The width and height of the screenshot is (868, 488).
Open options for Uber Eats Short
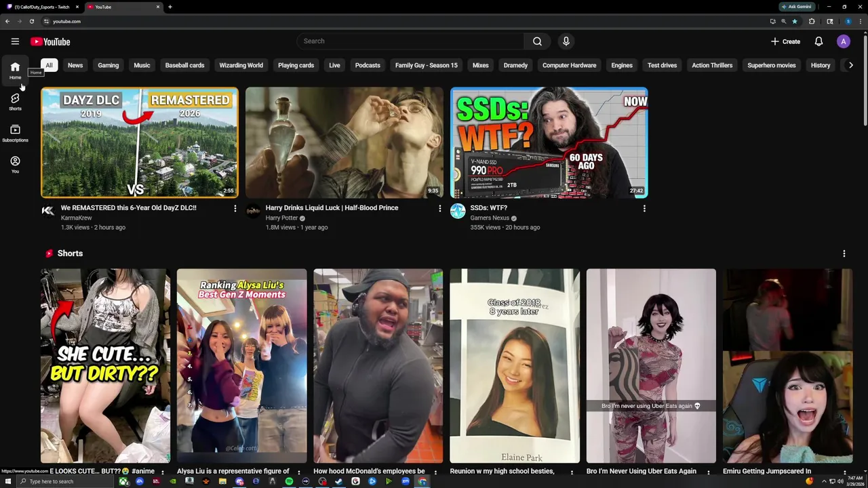pyautogui.click(x=709, y=472)
